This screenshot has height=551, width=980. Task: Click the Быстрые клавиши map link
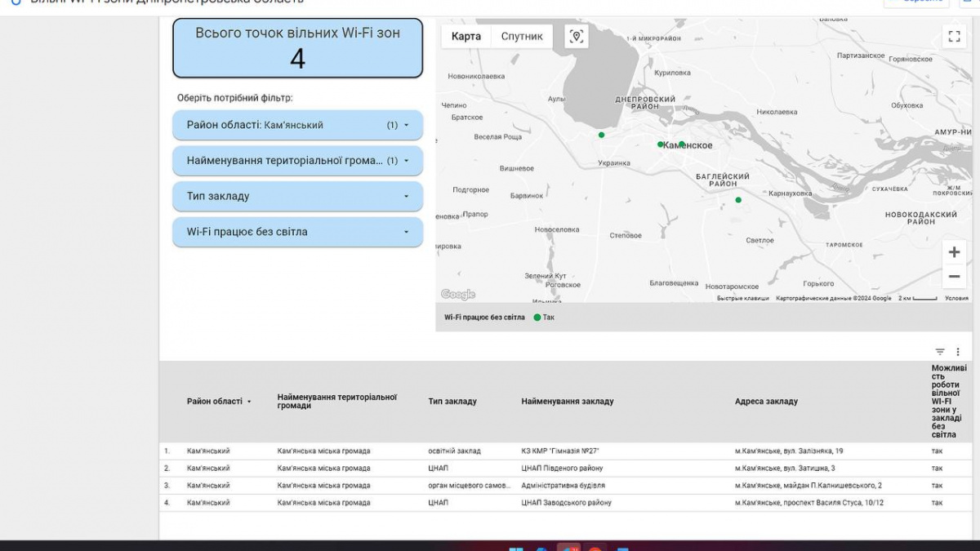coord(743,299)
